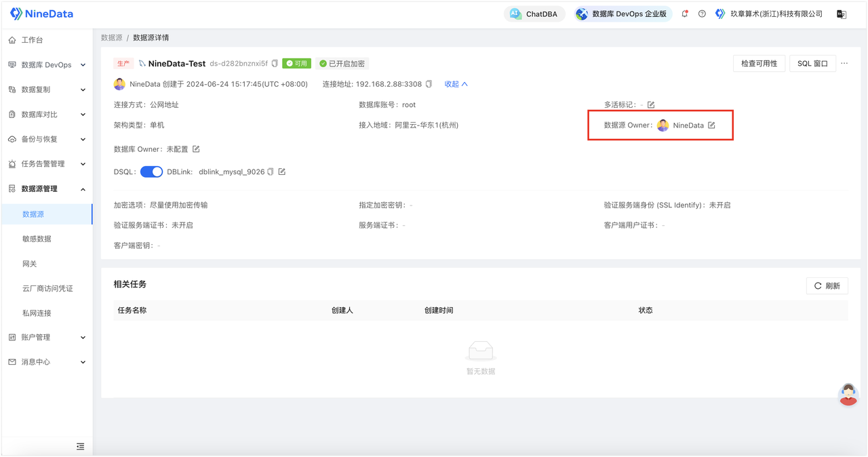The image size is (868, 457).
Task: Expand the 数据复制 sidebar menu
Action: pyautogui.click(x=47, y=90)
